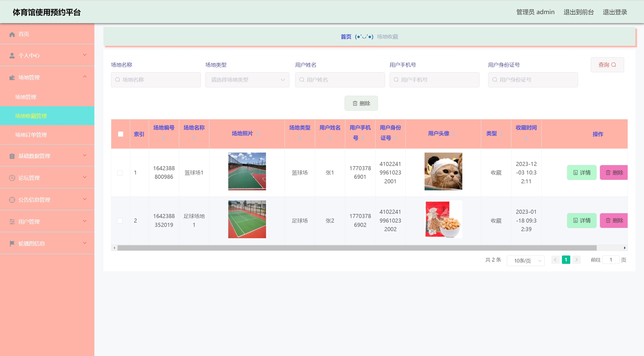Click the horizontal table scrollbar
Viewport: 644px width, 356px height.
pos(357,248)
